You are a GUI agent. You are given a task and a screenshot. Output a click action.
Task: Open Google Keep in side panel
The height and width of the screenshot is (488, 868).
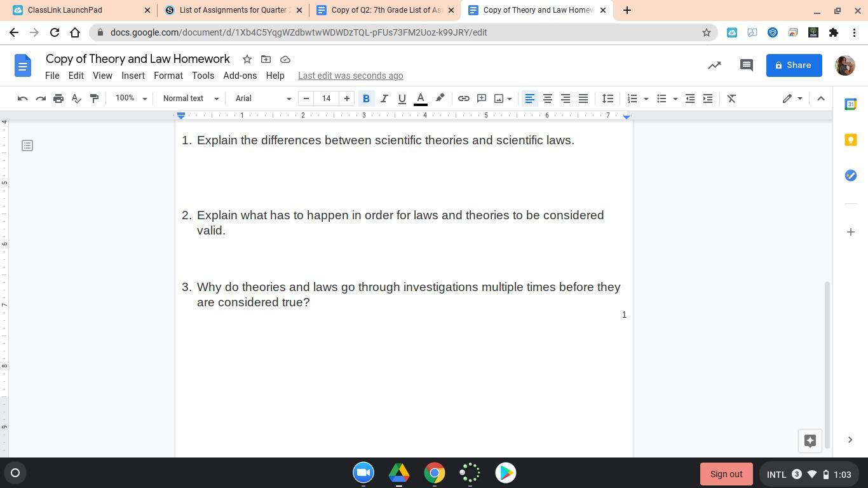[x=850, y=140]
